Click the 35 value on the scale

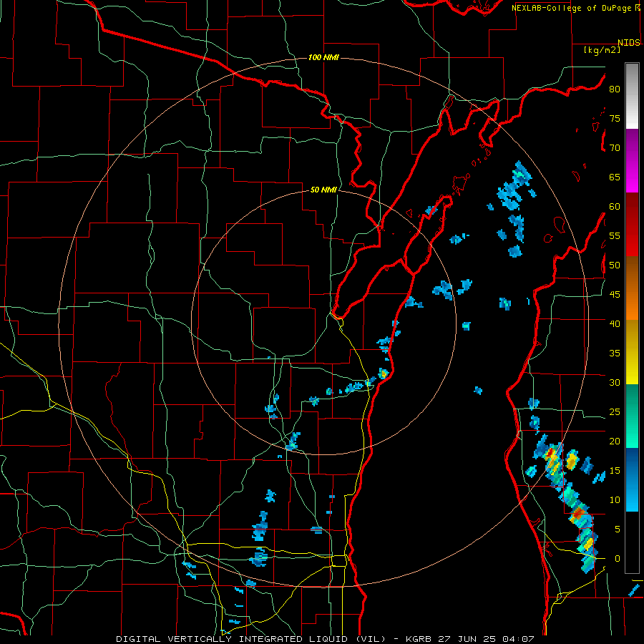pyautogui.click(x=615, y=353)
